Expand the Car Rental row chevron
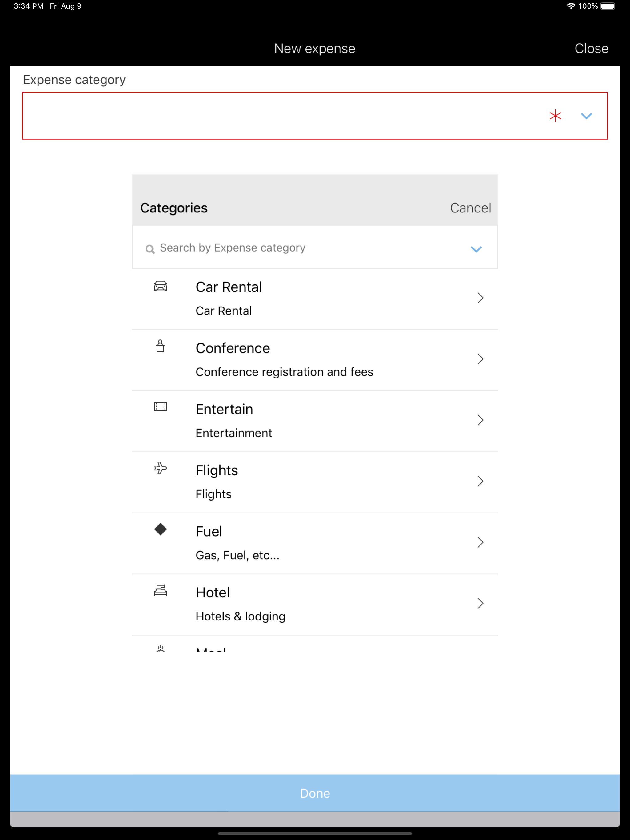Screen dimensions: 630x840 pos(480,298)
